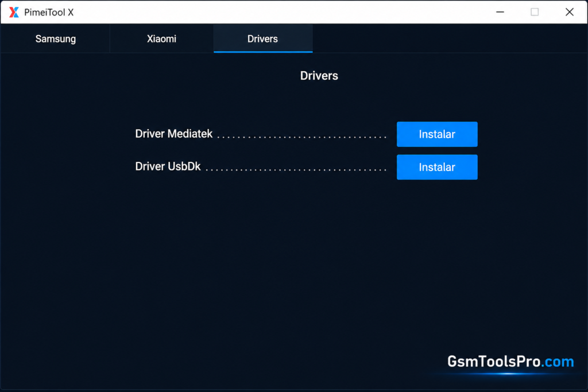
Task: Click the "PimeiTool X" title text
Action: click(x=49, y=13)
